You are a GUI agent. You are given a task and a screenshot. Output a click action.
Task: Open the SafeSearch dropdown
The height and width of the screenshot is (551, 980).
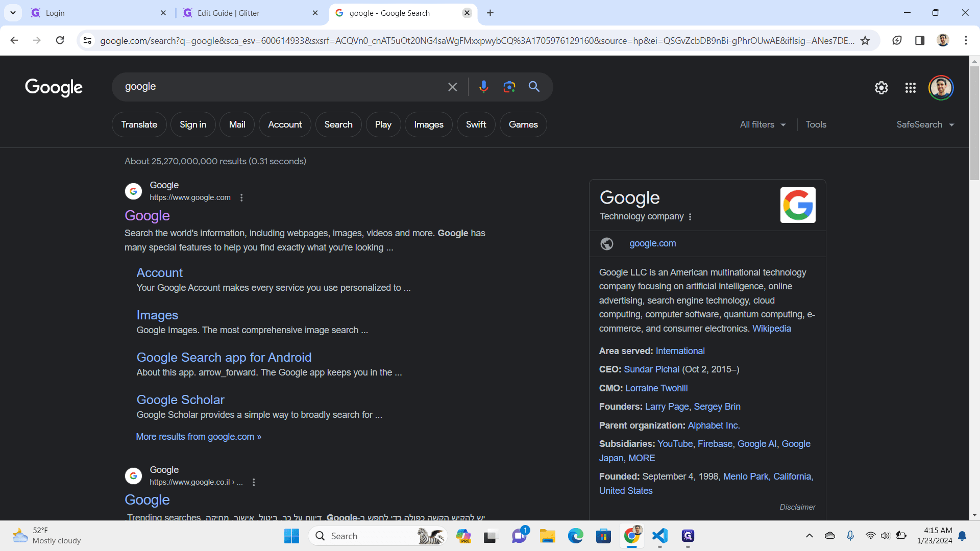[925, 124]
